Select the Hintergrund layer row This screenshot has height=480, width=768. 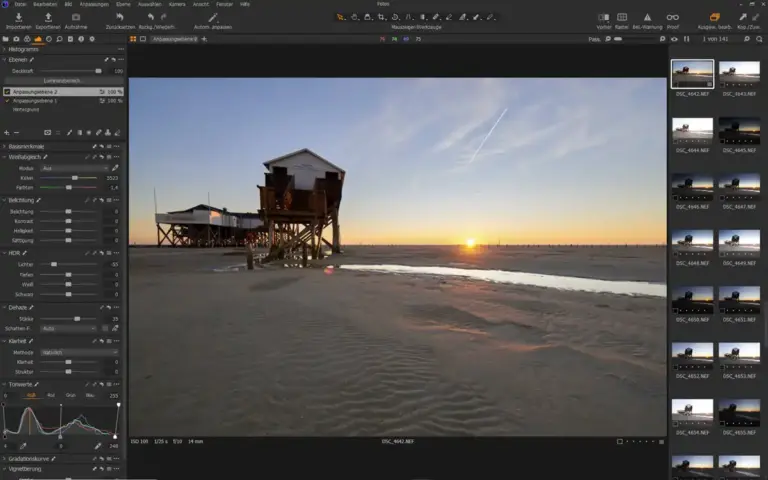point(64,110)
